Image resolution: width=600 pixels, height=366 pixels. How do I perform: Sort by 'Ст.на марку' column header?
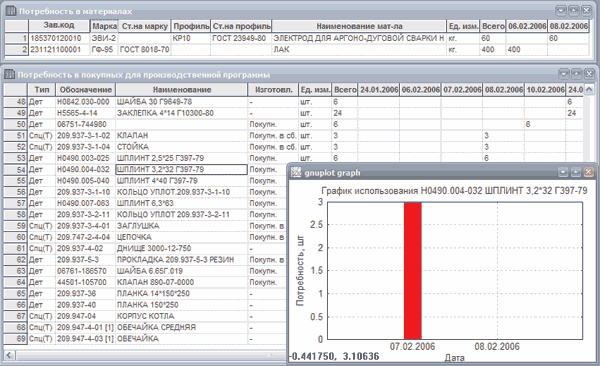tap(145, 26)
